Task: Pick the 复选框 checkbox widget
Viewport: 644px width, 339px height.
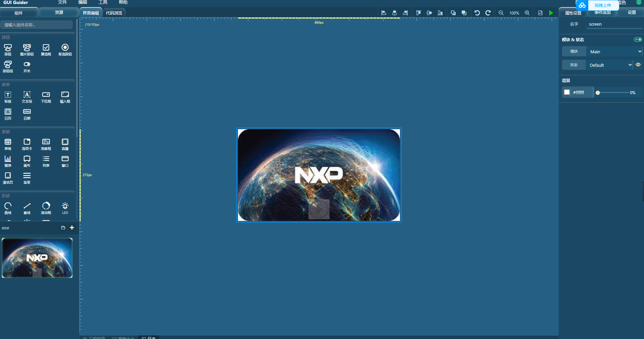Action: click(46, 50)
